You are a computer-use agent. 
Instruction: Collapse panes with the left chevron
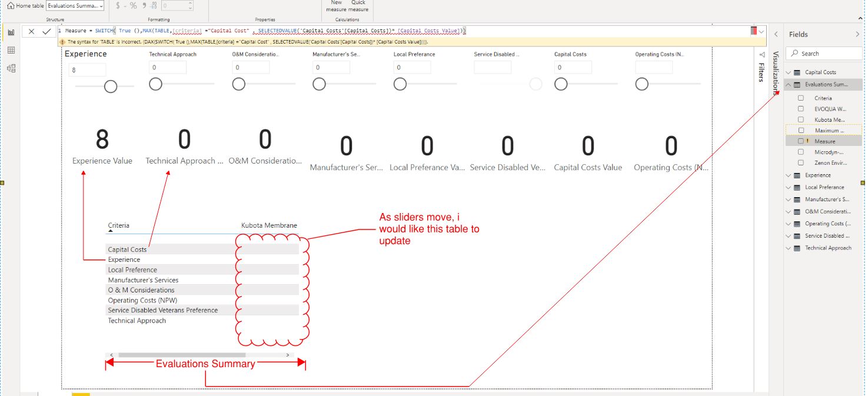[776, 34]
